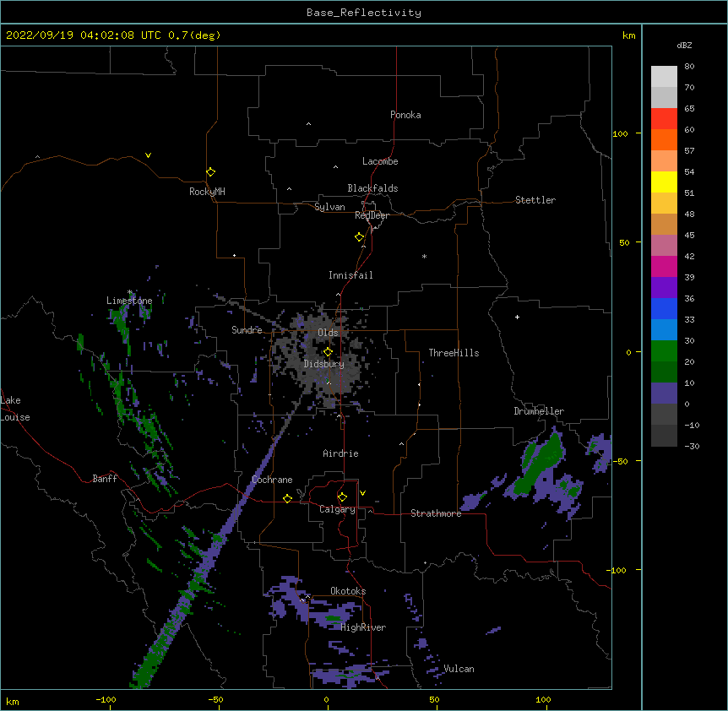Click the yellow V marker east of Calgary
Image resolution: width=728 pixels, height=711 pixels.
click(x=362, y=493)
